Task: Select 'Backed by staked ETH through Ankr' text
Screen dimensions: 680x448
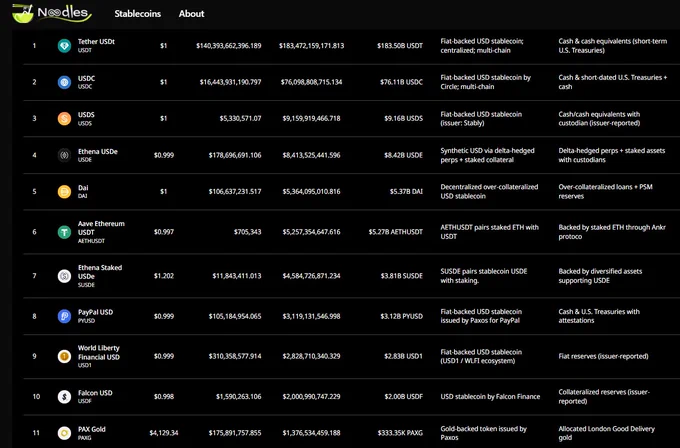Action: click(612, 232)
